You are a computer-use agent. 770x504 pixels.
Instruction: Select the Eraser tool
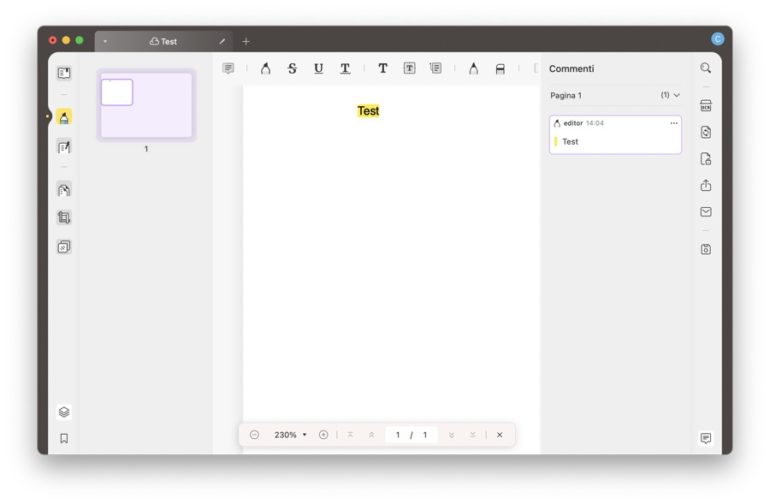(500, 69)
